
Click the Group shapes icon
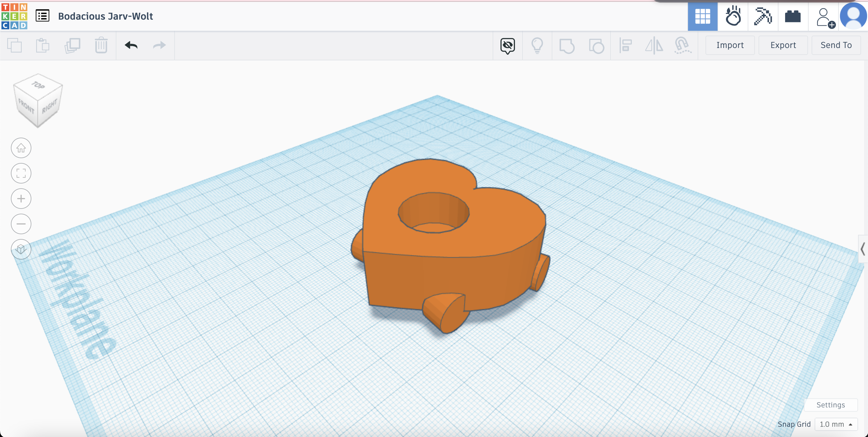(x=567, y=46)
